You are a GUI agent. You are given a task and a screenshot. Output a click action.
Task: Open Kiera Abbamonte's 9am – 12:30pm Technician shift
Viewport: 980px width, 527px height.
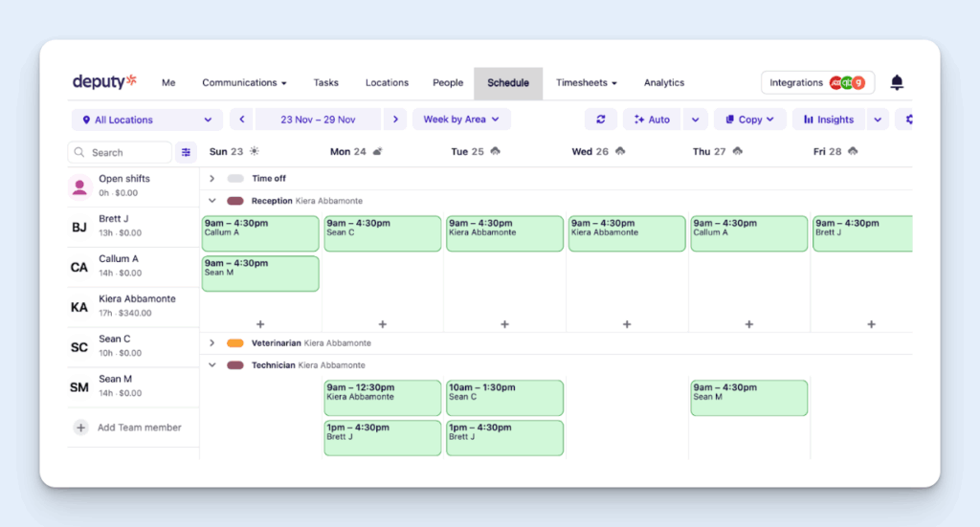click(383, 398)
